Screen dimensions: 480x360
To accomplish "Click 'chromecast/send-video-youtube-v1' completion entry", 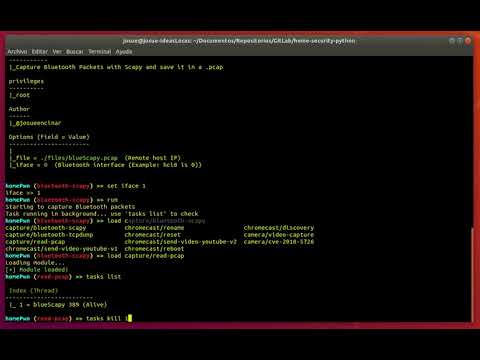I will coord(62,249).
